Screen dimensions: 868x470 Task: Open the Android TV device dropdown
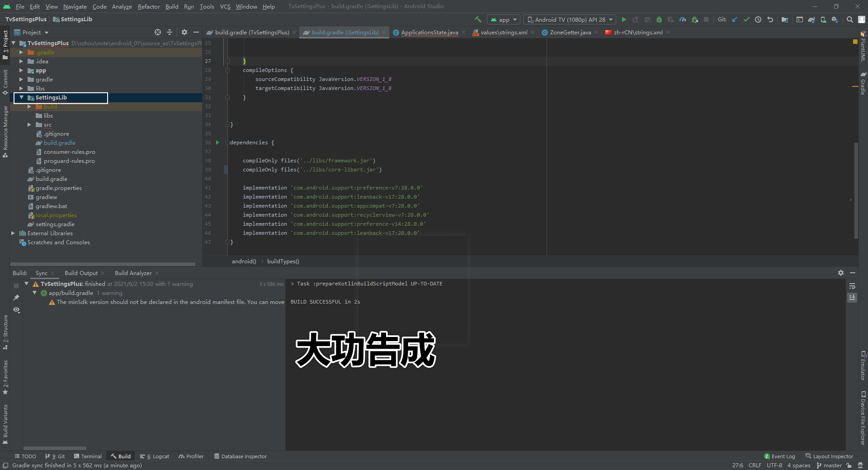point(570,19)
